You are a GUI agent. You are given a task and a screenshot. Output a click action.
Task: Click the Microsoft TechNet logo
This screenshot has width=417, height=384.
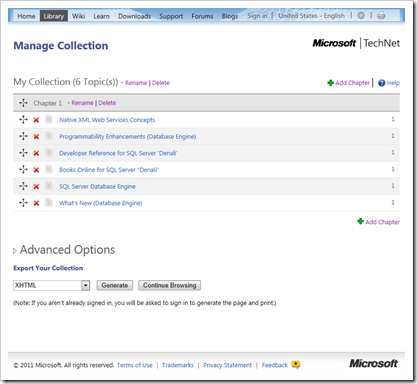pos(356,43)
